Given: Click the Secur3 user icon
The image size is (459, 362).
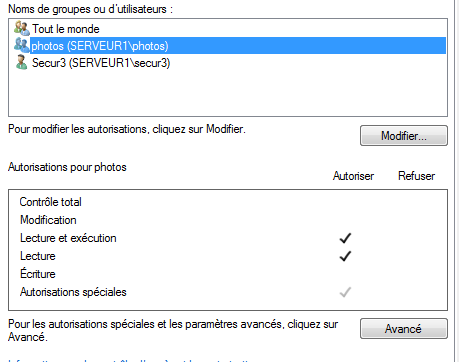Looking at the screenshot, I should pos(22,62).
